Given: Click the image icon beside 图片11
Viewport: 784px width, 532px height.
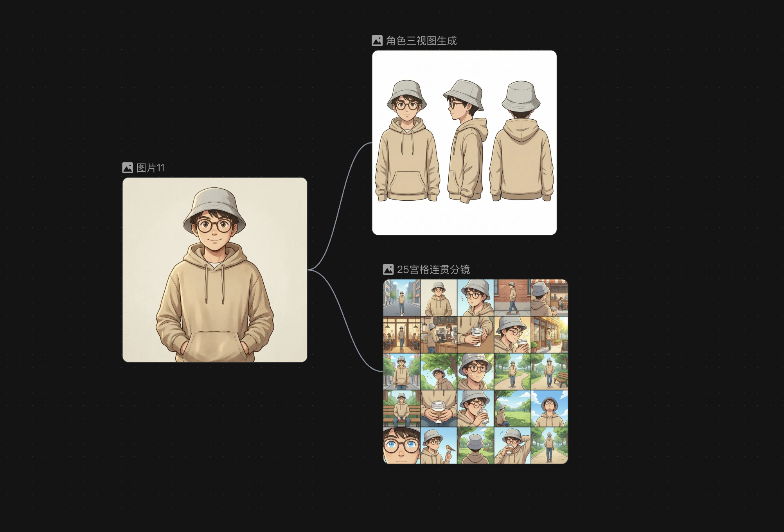Looking at the screenshot, I should [128, 168].
